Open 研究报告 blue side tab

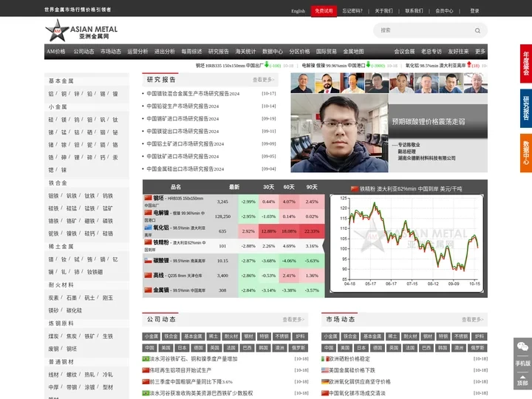526,108
